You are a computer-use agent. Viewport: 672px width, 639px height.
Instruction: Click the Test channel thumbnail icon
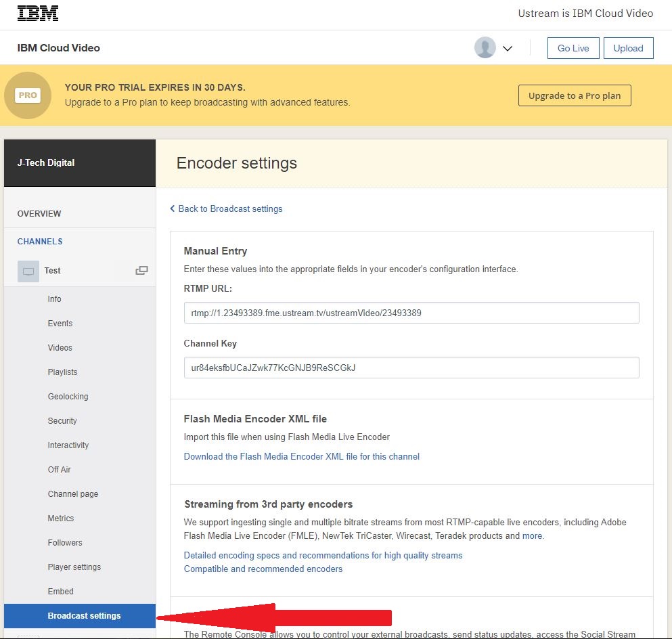(28, 271)
